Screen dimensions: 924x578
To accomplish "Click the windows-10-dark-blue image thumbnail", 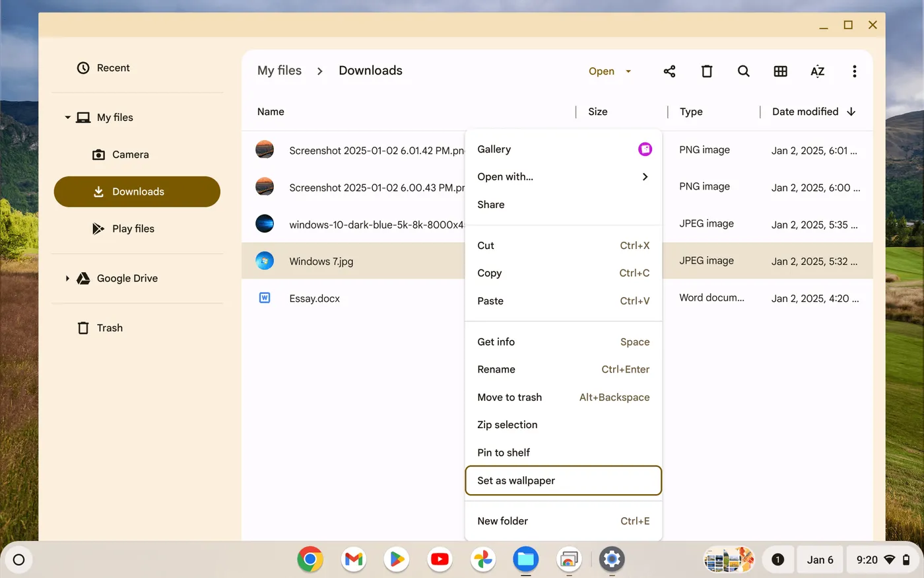I will (x=265, y=223).
